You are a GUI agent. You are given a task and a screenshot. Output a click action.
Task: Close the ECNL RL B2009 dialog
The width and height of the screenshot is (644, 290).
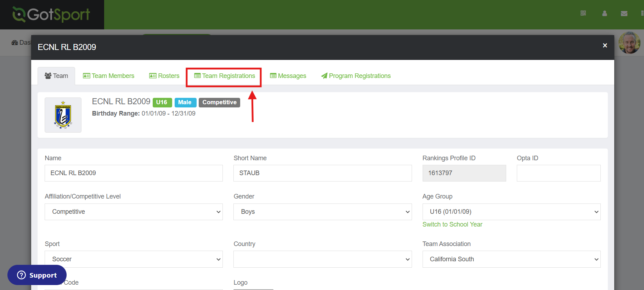[605, 45]
